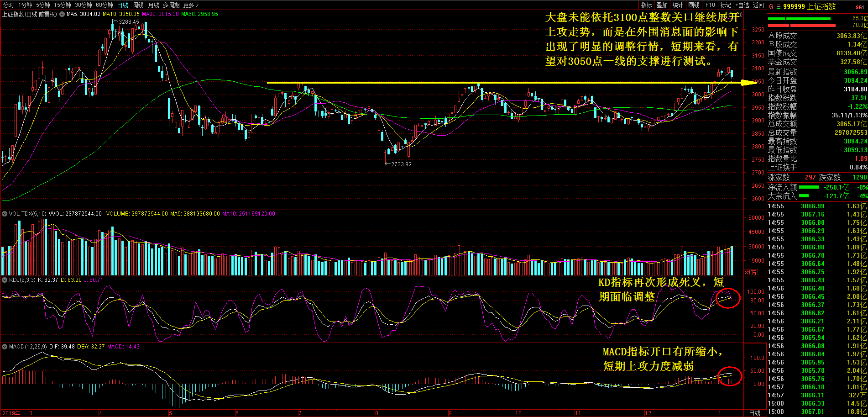Click the SG1 label in quote header

pos(859,7)
